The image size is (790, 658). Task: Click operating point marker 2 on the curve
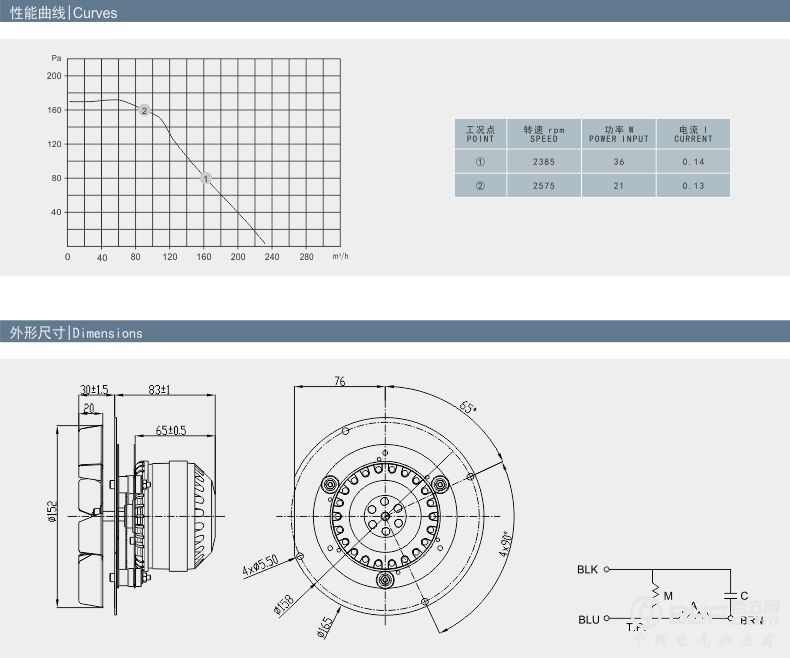(x=145, y=110)
